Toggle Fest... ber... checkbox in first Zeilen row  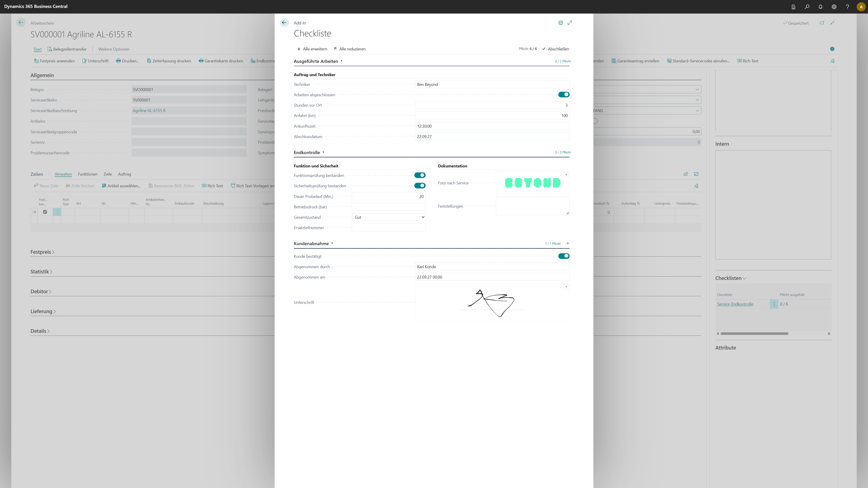(x=45, y=212)
